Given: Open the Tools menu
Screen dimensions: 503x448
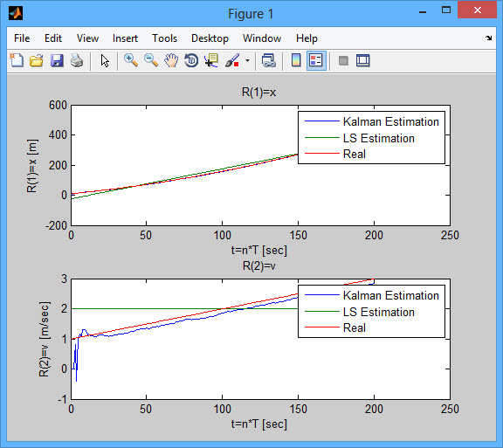Looking at the screenshot, I should point(164,38).
